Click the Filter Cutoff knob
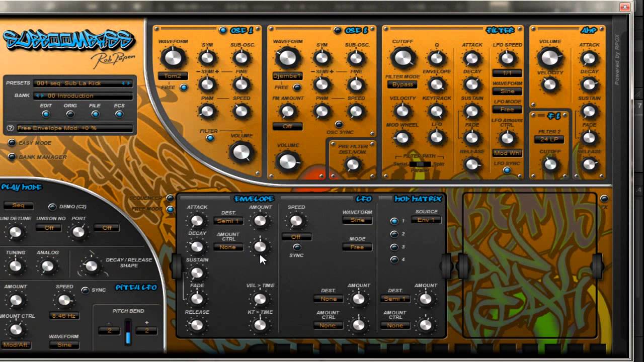 coord(403,58)
